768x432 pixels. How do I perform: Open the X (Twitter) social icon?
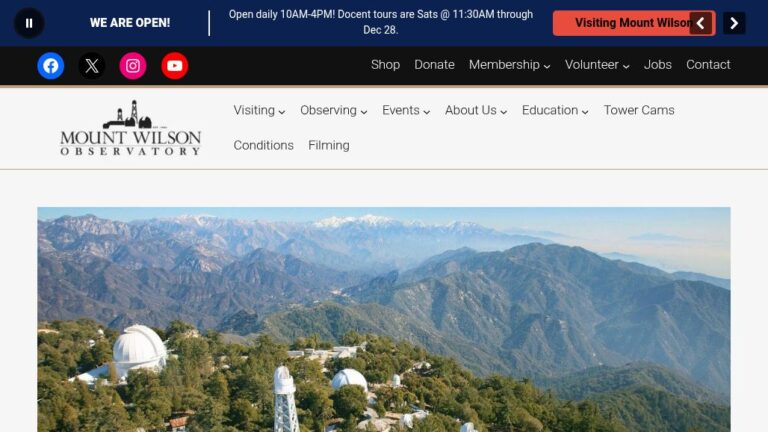click(92, 66)
